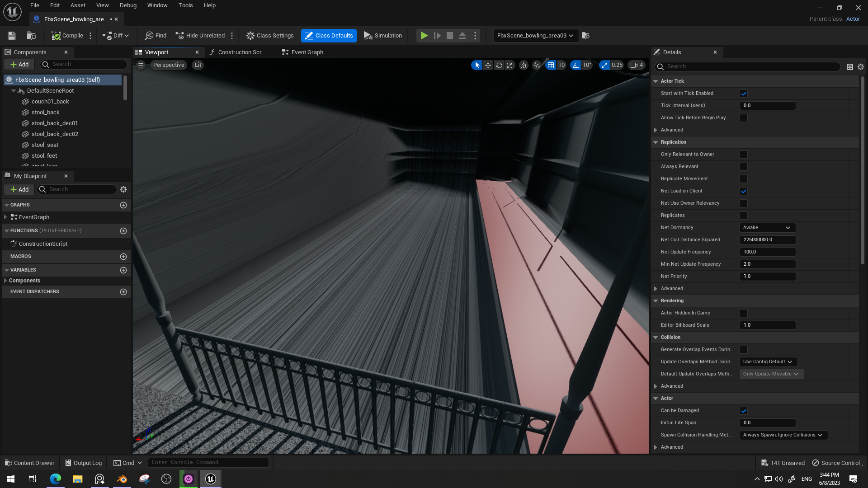Uncheck Can be Damaged
The width and height of the screenshot is (868, 488).
tap(744, 411)
